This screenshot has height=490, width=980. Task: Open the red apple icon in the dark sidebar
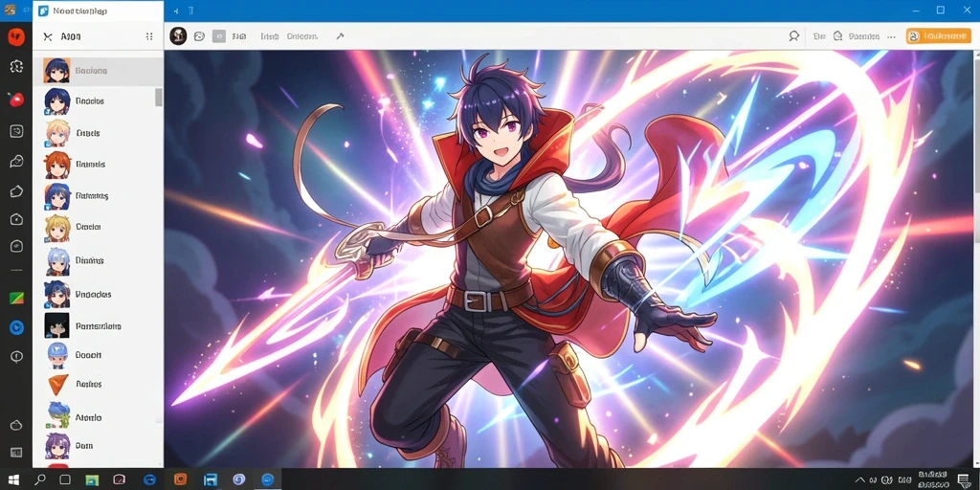[x=16, y=99]
